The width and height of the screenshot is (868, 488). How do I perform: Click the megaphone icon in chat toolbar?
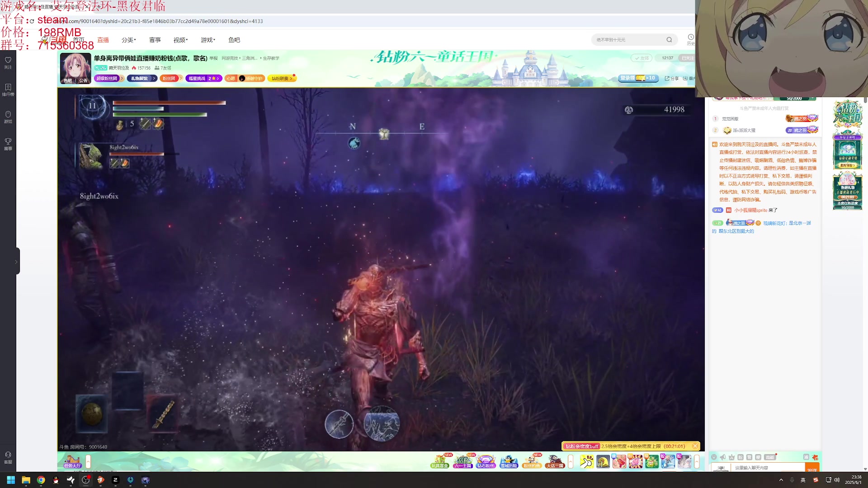click(x=723, y=457)
